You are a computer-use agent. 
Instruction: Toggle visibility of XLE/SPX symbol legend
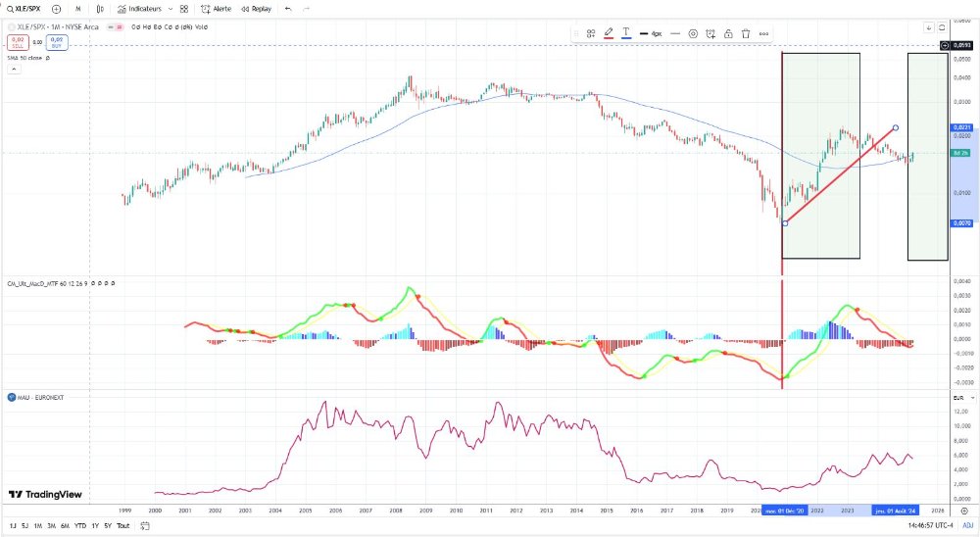[12, 27]
